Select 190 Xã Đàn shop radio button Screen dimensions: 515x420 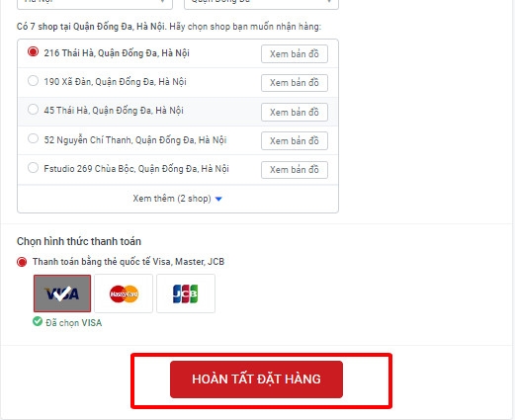coord(33,80)
